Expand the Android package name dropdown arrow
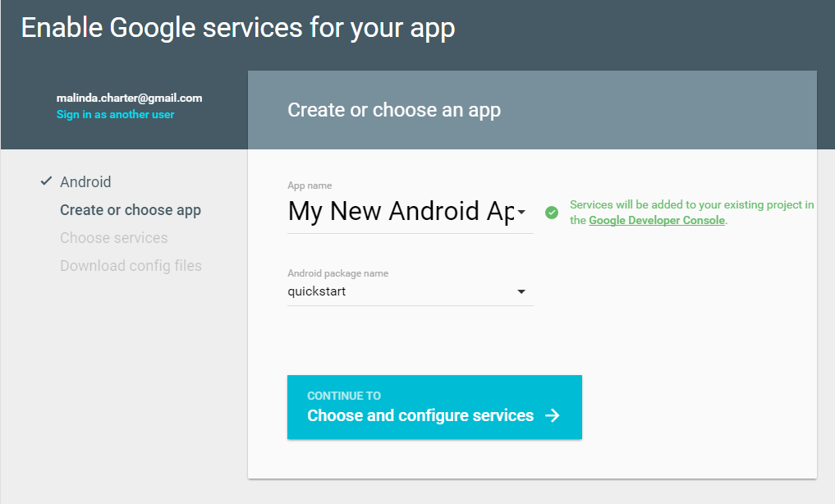The height and width of the screenshot is (504, 835). (521, 291)
